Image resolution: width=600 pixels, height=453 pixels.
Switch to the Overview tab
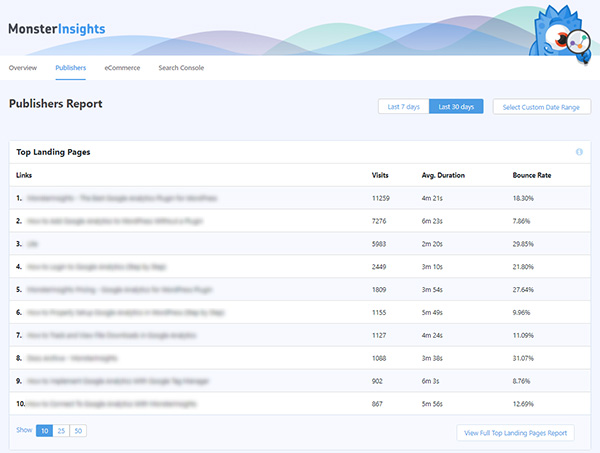pyautogui.click(x=23, y=68)
